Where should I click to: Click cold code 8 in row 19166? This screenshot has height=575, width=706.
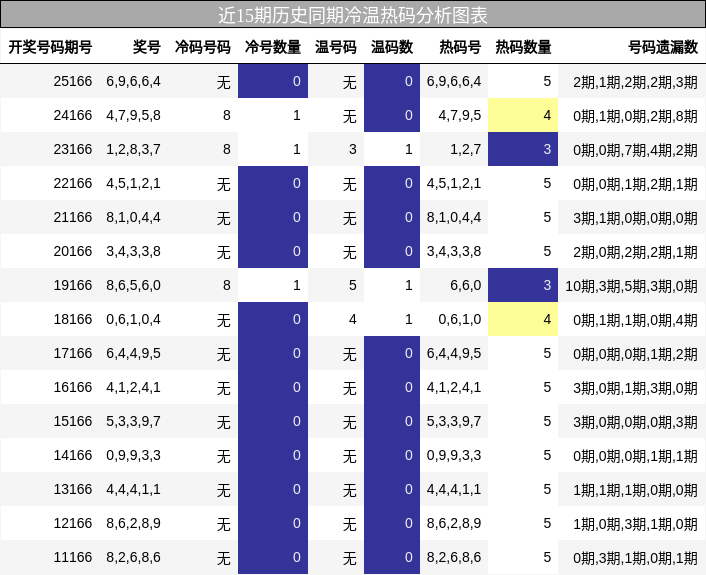coord(226,285)
